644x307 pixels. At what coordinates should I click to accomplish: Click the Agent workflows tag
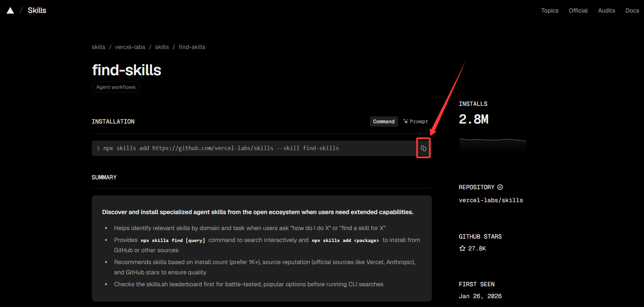(116, 87)
